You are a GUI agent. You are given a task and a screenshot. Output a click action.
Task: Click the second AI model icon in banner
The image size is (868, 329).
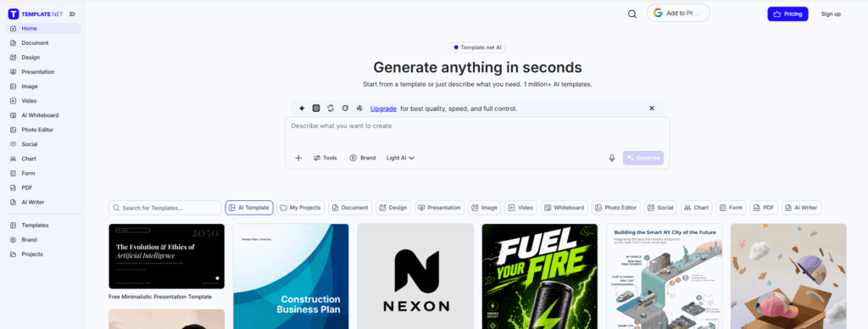[316, 109]
